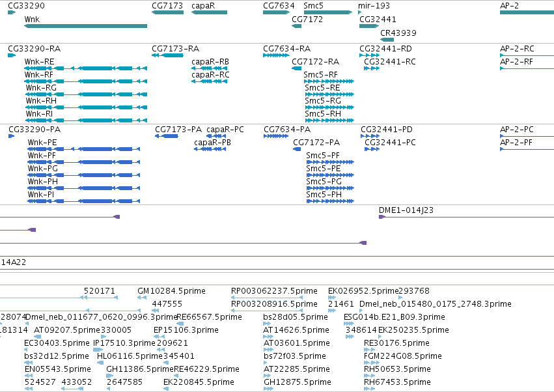
Task: Select protein capaR-PC
Action: tap(216, 136)
